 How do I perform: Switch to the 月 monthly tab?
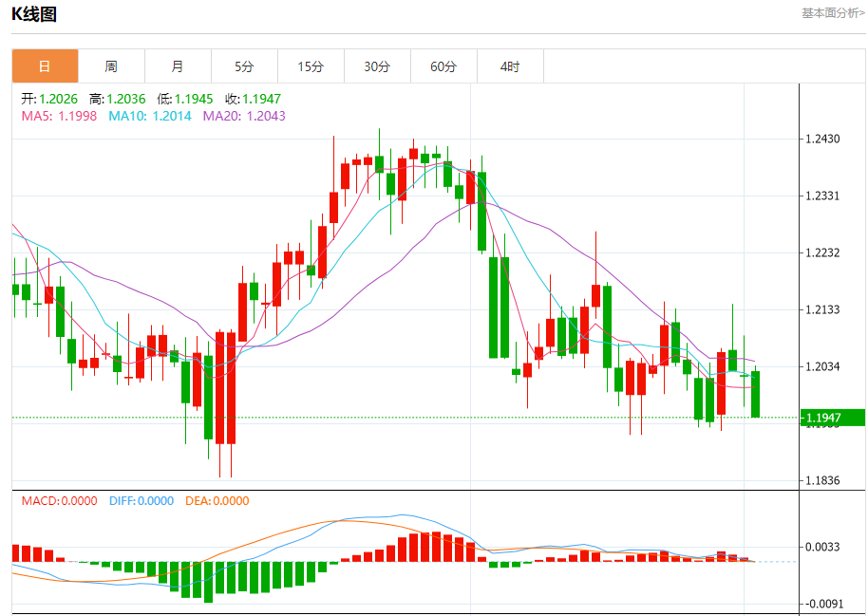pyautogui.click(x=178, y=66)
